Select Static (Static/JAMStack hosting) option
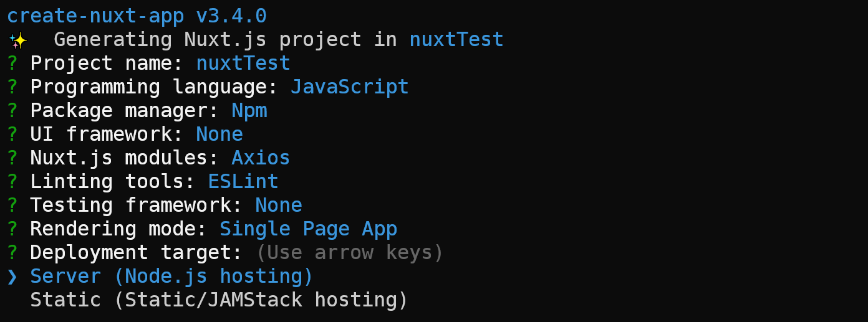Image resolution: width=868 pixels, height=322 pixels. 219,300
